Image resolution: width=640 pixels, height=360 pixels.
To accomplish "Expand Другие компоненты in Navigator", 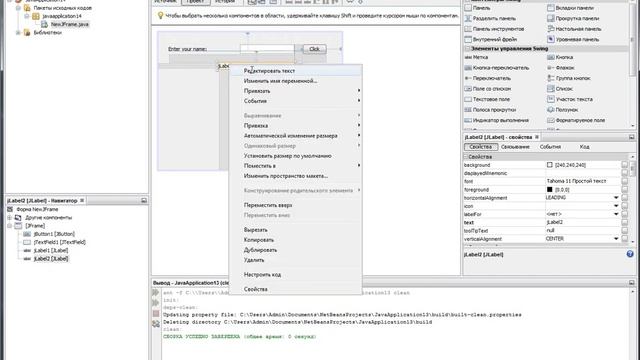I will [x=9, y=218].
